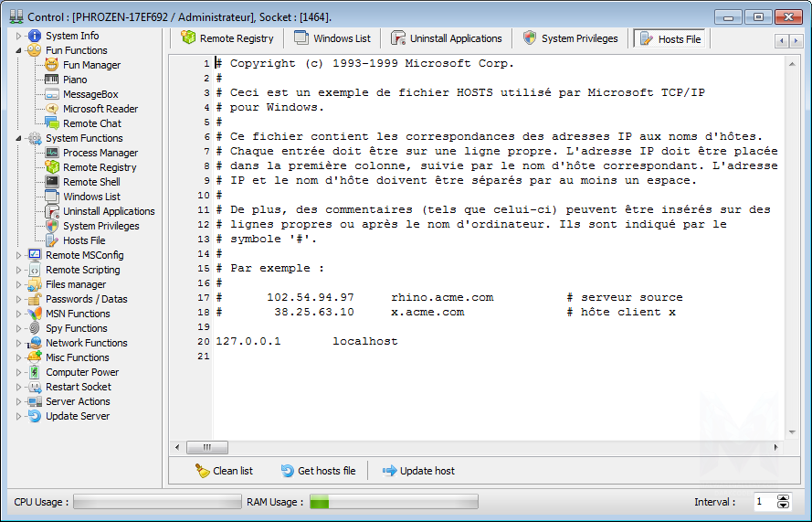Select Fun Manager in the sidebar
The height and width of the screenshot is (522, 812).
(x=91, y=65)
